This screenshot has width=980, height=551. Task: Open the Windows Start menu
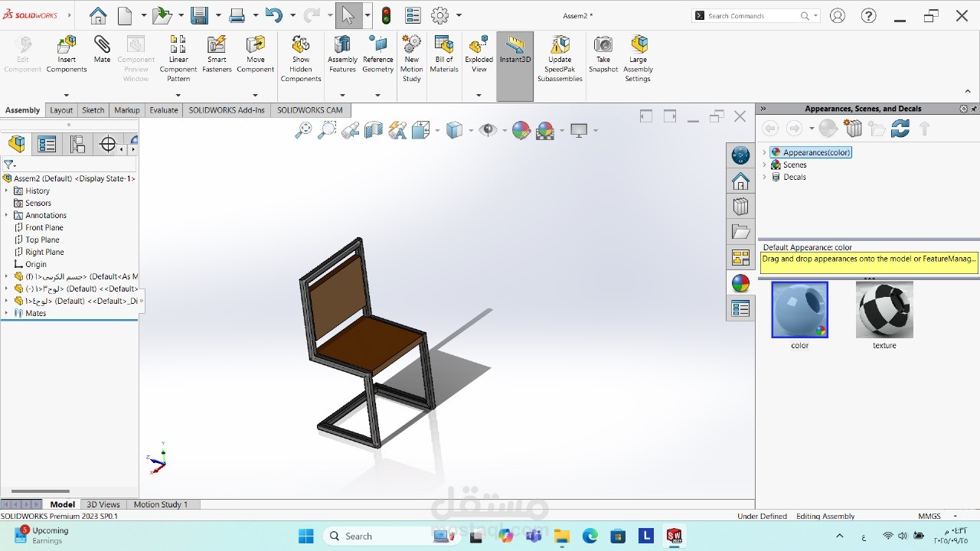point(305,536)
